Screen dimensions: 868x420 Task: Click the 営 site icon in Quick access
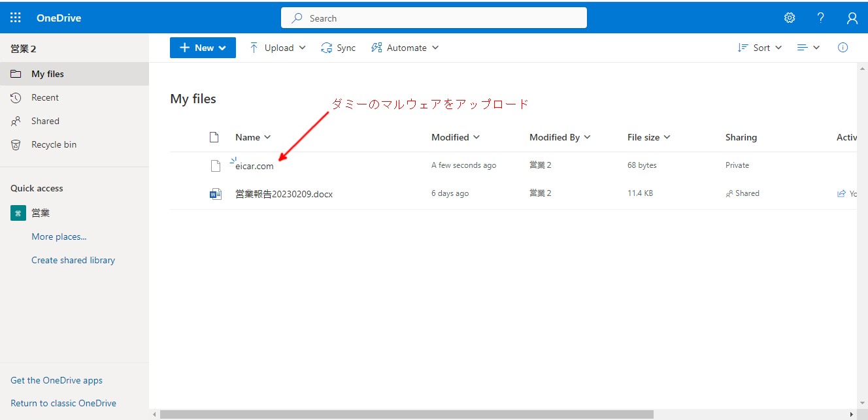18,213
